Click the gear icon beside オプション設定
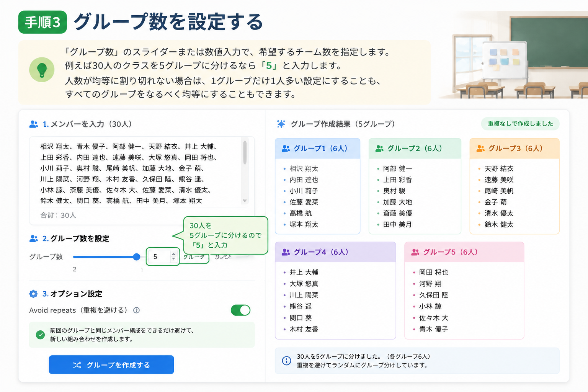Viewport: 588px width, 392px height. click(x=34, y=294)
